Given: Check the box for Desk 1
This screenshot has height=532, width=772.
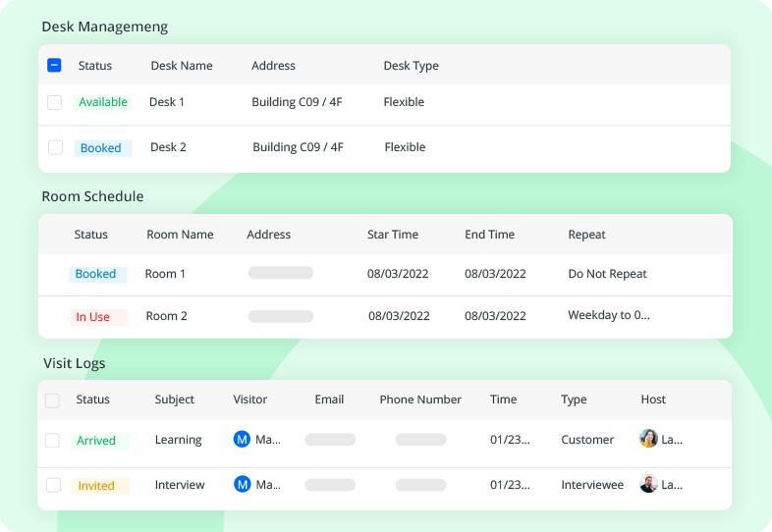Looking at the screenshot, I should (55, 102).
